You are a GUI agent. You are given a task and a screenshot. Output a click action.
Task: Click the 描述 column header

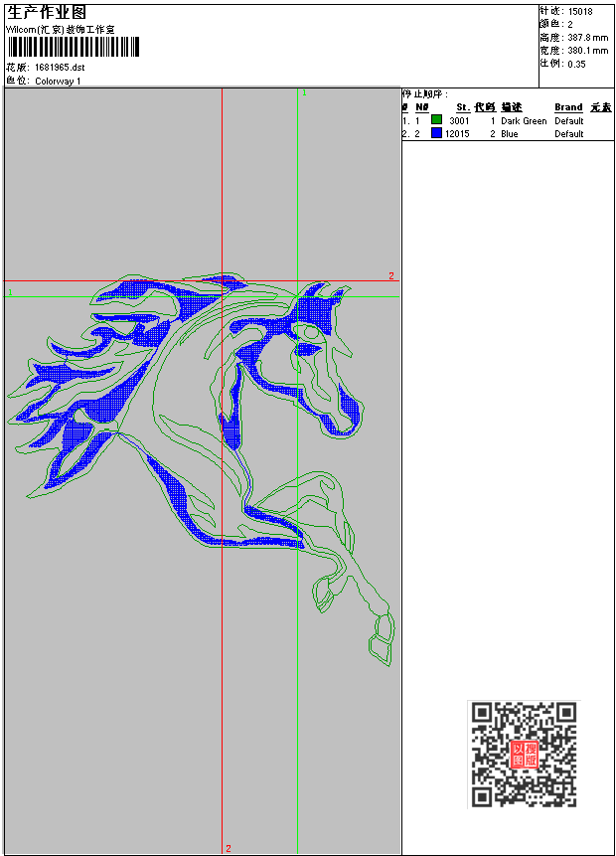[512, 107]
